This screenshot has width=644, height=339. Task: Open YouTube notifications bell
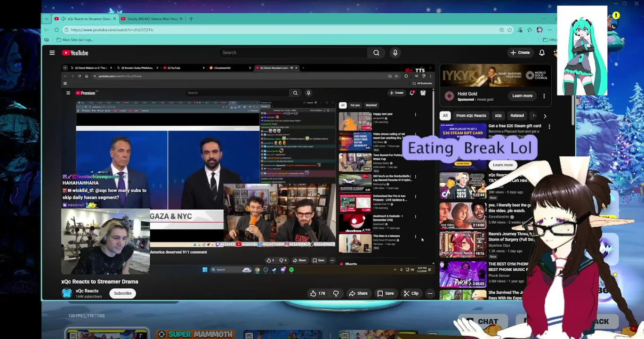coord(542,53)
